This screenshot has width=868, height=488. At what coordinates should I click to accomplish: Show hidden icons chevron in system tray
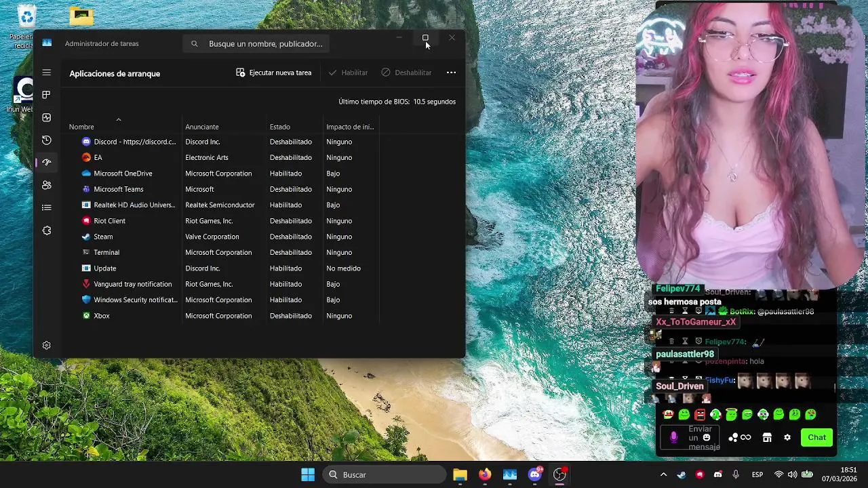click(663, 474)
